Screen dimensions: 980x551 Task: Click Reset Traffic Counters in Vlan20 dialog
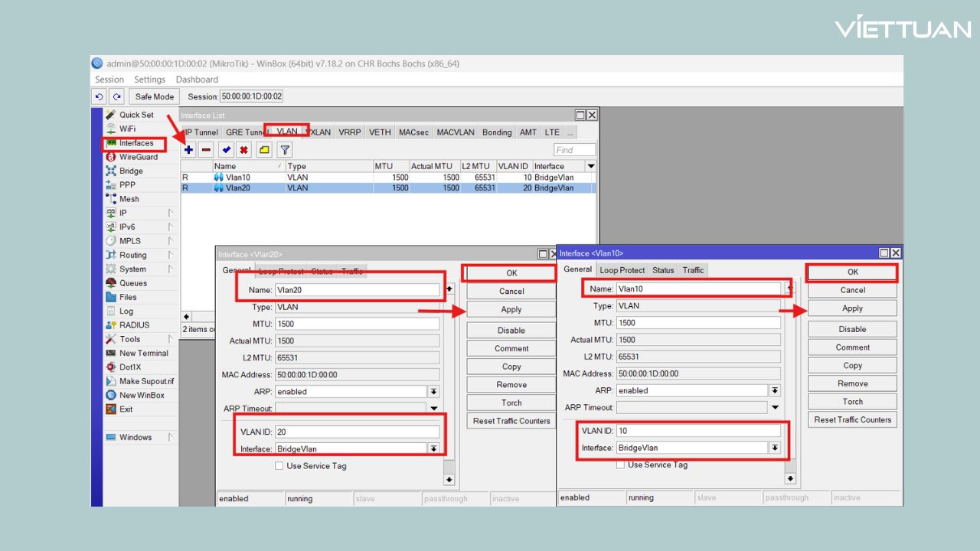(511, 421)
